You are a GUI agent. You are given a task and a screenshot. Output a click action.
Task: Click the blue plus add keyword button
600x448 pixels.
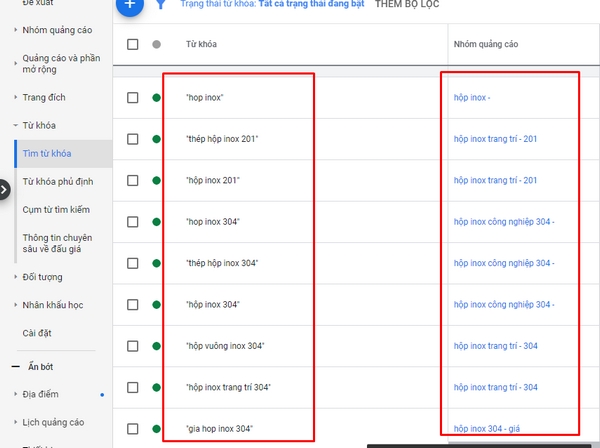[130, 4]
